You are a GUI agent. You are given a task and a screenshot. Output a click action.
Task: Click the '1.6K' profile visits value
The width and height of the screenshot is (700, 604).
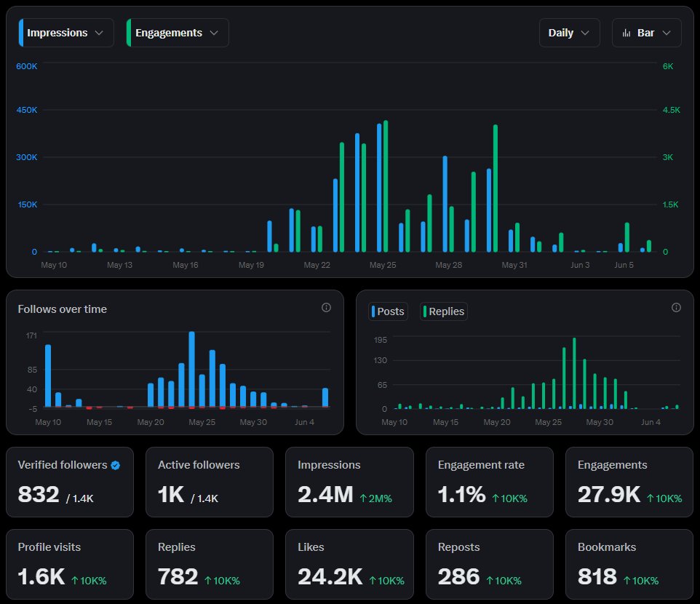click(x=41, y=576)
